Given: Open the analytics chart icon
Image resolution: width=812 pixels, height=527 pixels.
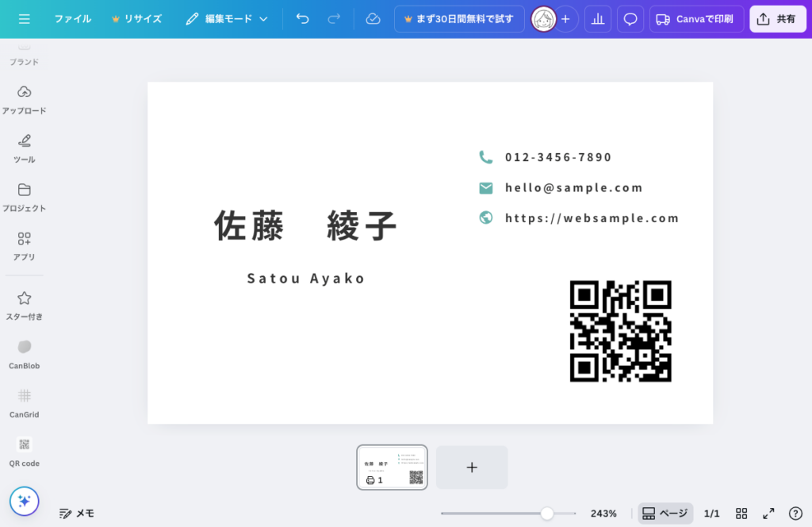Looking at the screenshot, I should (598, 19).
